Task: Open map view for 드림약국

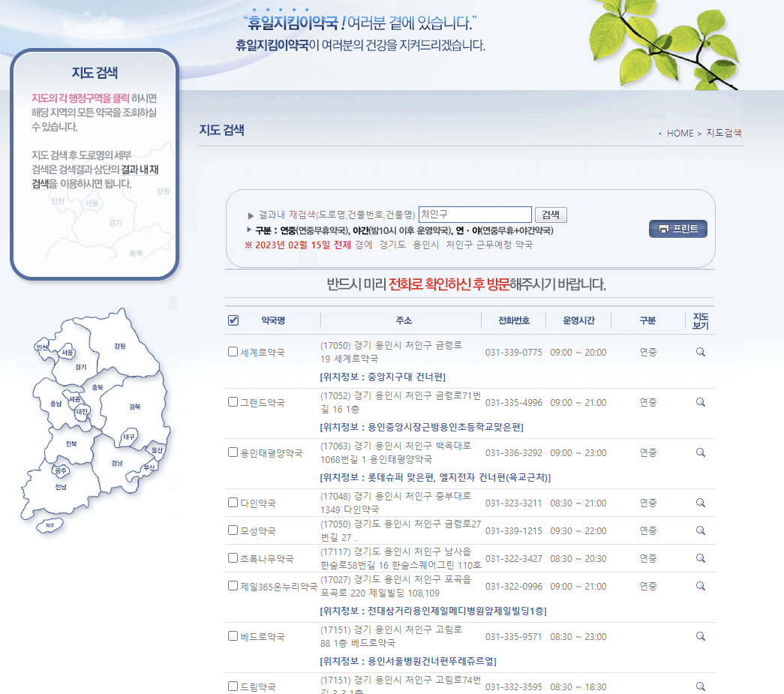Action: point(701,686)
